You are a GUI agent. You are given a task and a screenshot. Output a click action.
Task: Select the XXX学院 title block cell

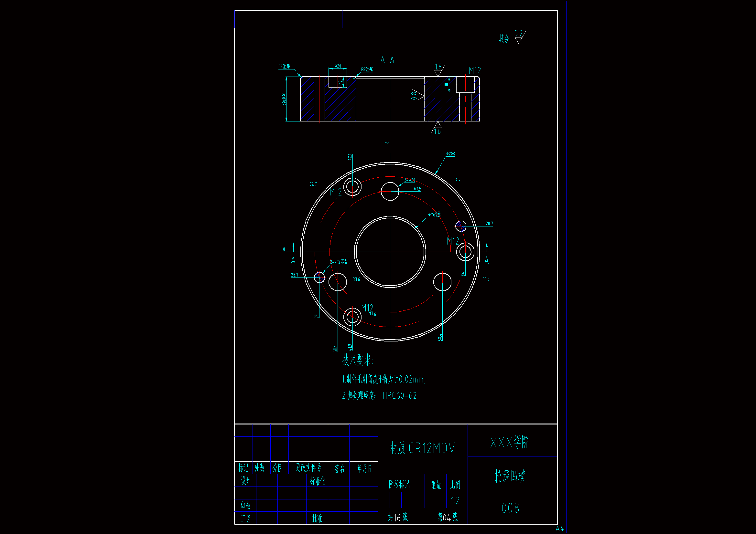pyautogui.click(x=509, y=442)
